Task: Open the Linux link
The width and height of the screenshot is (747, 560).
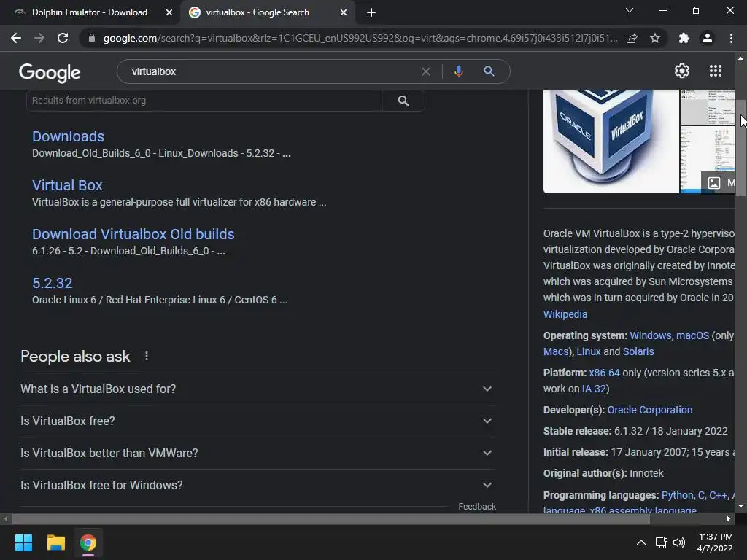Action: tap(589, 351)
